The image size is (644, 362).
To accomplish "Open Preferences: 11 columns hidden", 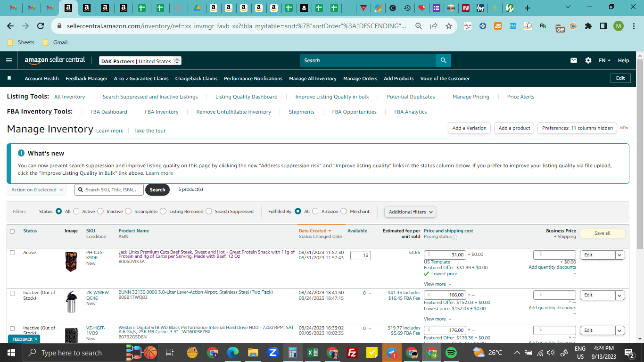I will click(577, 128).
